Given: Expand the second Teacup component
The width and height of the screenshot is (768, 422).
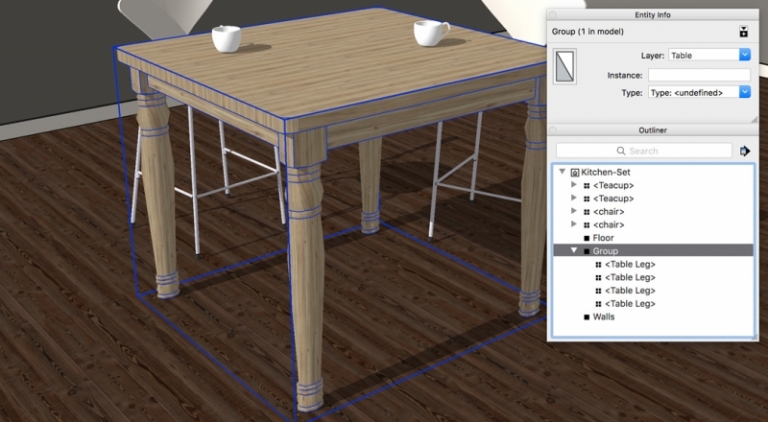Looking at the screenshot, I should point(574,198).
